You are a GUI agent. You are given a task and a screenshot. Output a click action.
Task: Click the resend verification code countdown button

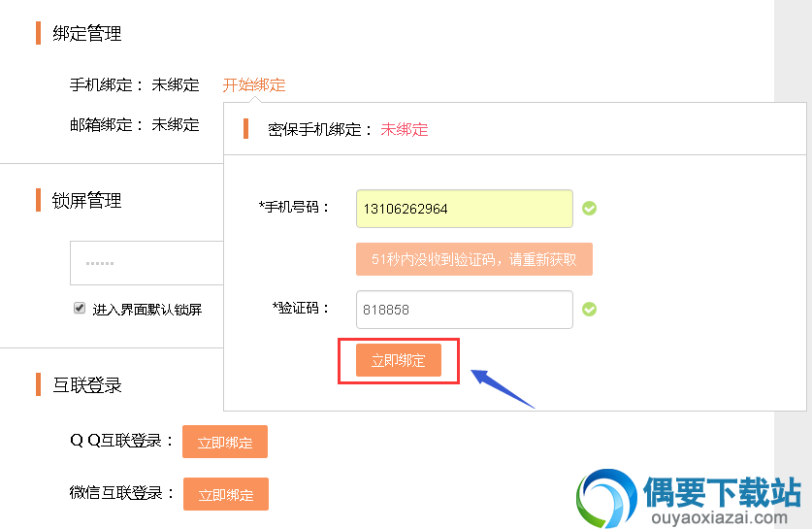(473, 259)
